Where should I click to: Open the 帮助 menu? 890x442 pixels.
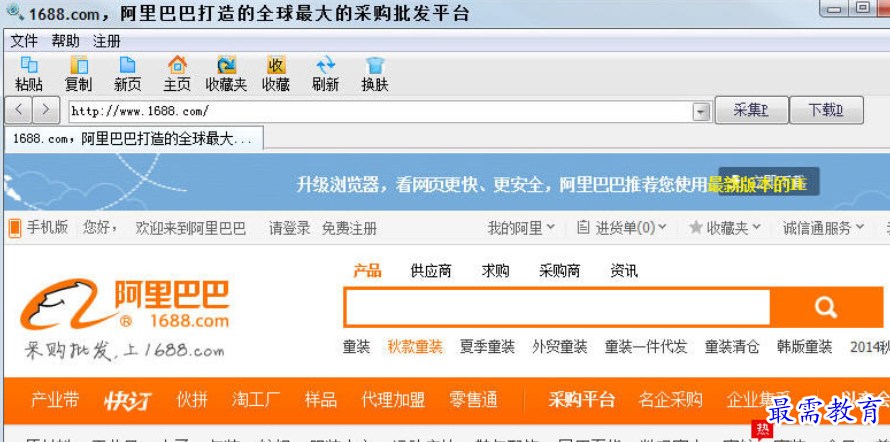click(x=66, y=41)
